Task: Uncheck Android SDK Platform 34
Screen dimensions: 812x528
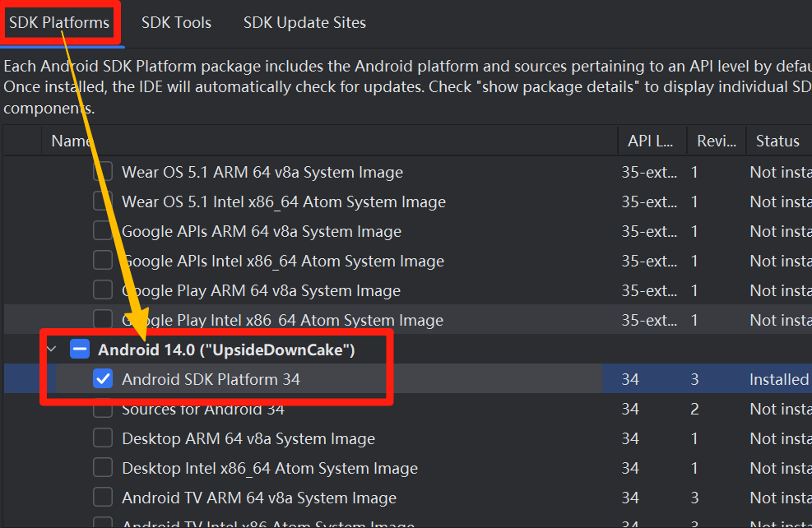Action: point(103,379)
